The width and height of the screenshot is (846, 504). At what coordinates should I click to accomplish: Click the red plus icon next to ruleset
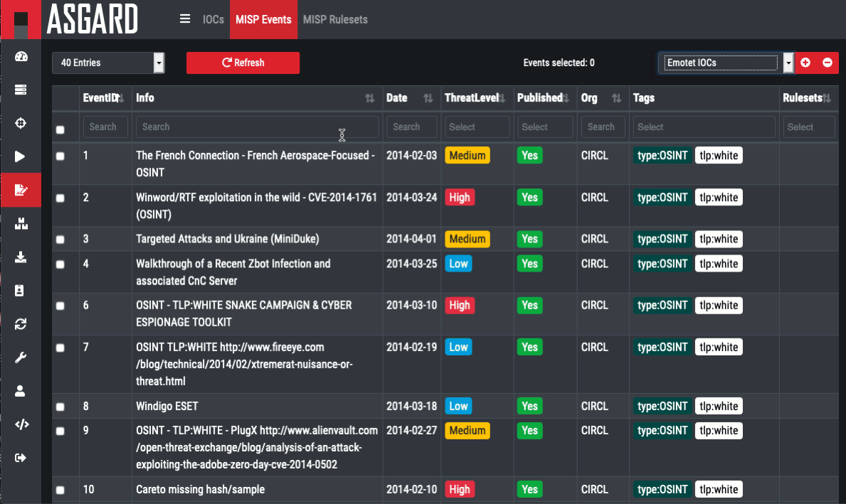(805, 63)
